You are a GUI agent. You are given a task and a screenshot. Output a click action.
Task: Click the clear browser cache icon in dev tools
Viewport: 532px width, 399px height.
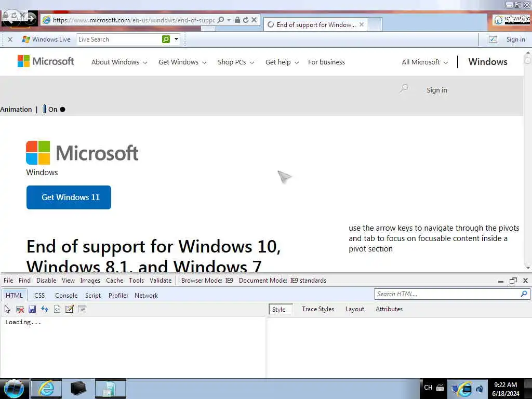[x=20, y=309]
